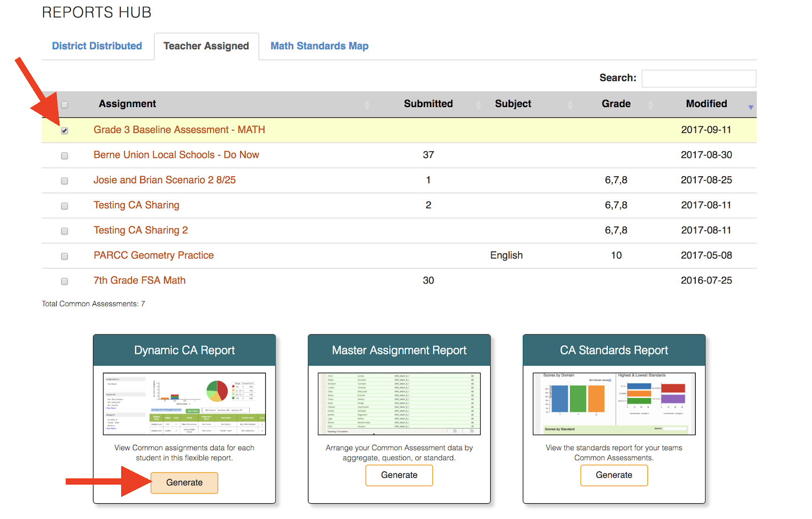Focus the Search input field

tap(699, 78)
